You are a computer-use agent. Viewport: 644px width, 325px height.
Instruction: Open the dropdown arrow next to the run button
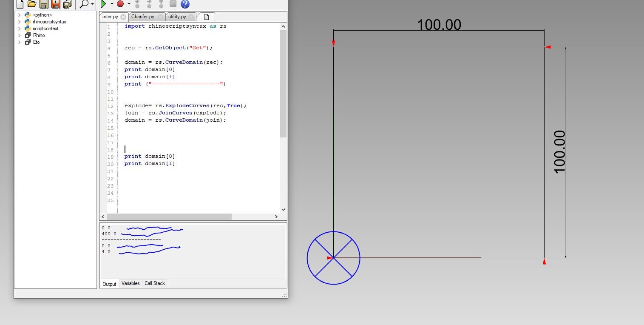[112, 4]
